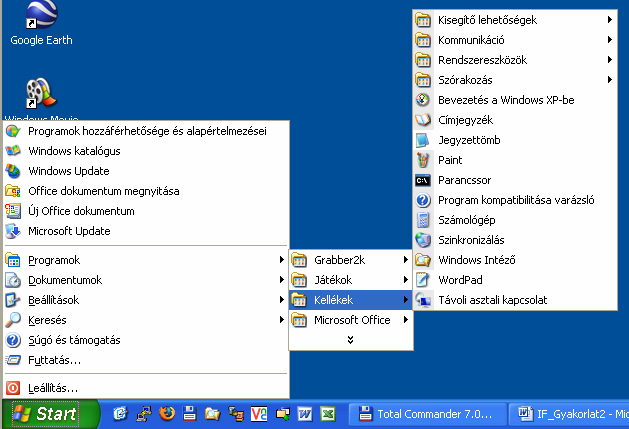Open the Microsoft Office folder icon

[x=299, y=320]
